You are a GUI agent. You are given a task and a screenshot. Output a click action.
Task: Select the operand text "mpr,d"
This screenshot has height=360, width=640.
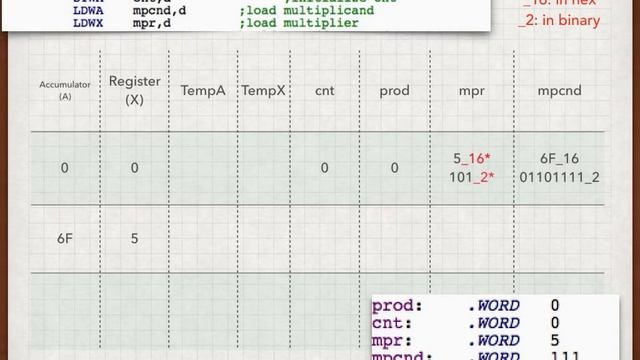point(152,23)
